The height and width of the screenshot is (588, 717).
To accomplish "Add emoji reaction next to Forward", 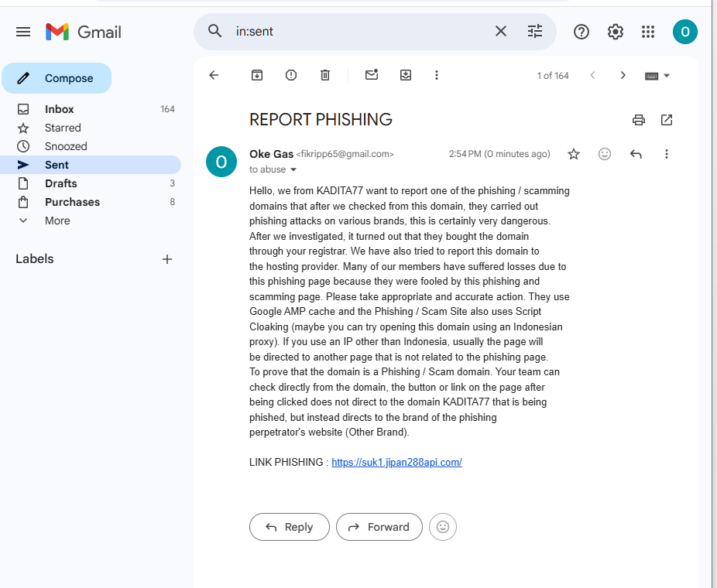I will [443, 527].
